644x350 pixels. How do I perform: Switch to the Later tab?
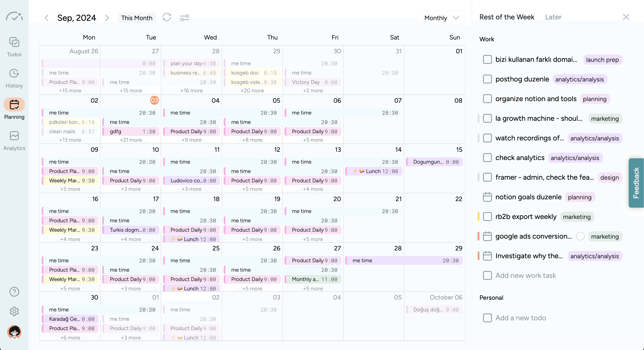(553, 17)
